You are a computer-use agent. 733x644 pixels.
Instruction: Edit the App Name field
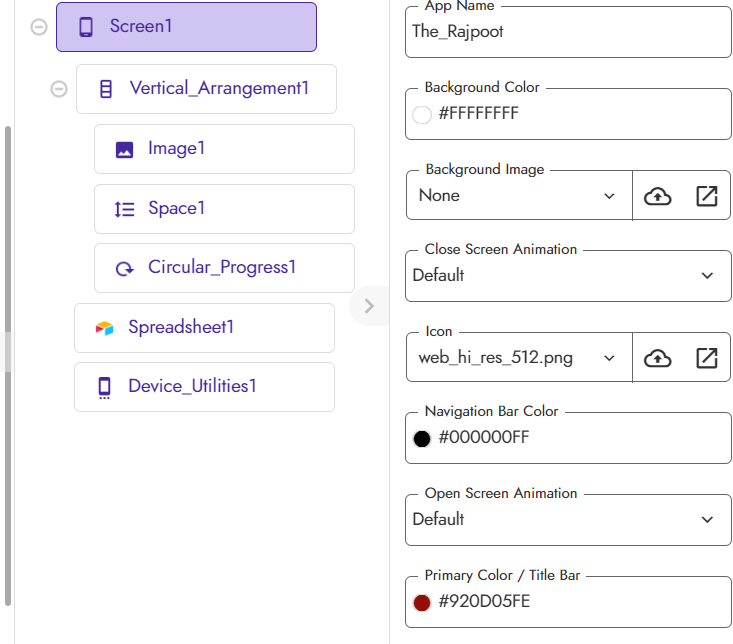[x=568, y=32]
